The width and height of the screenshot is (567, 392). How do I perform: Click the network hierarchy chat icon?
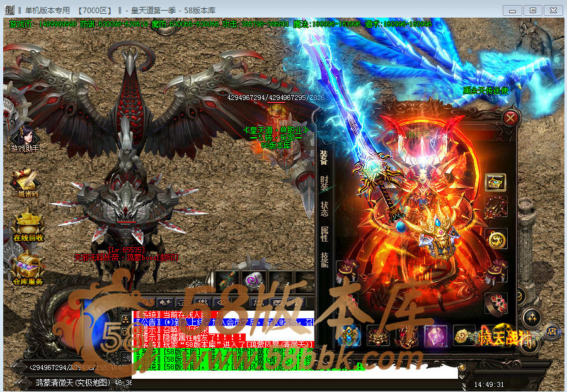click(x=125, y=320)
